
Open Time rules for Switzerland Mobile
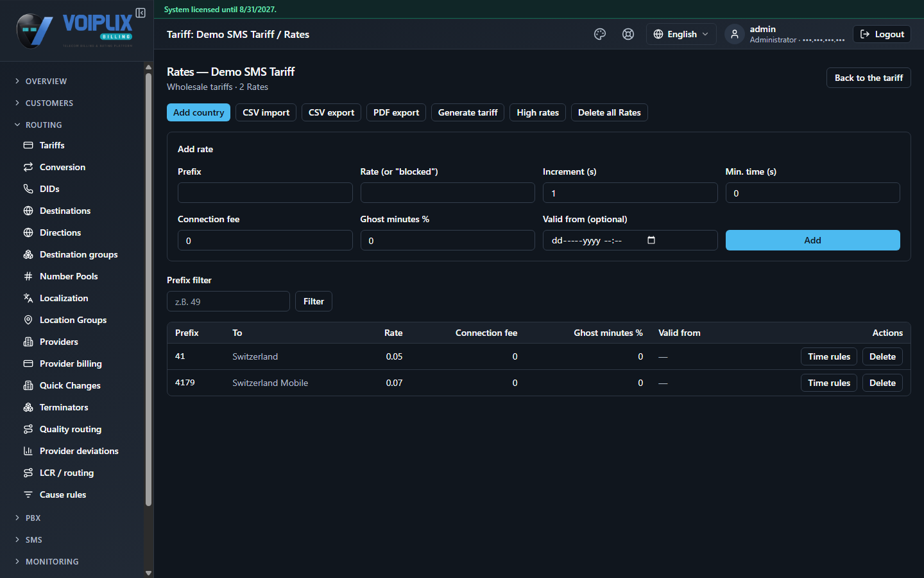(x=828, y=383)
